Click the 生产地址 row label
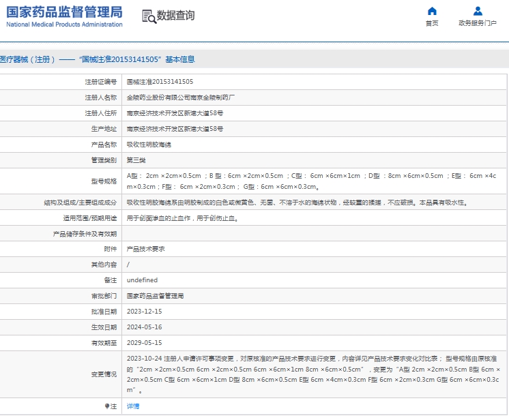 [x=104, y=129]
